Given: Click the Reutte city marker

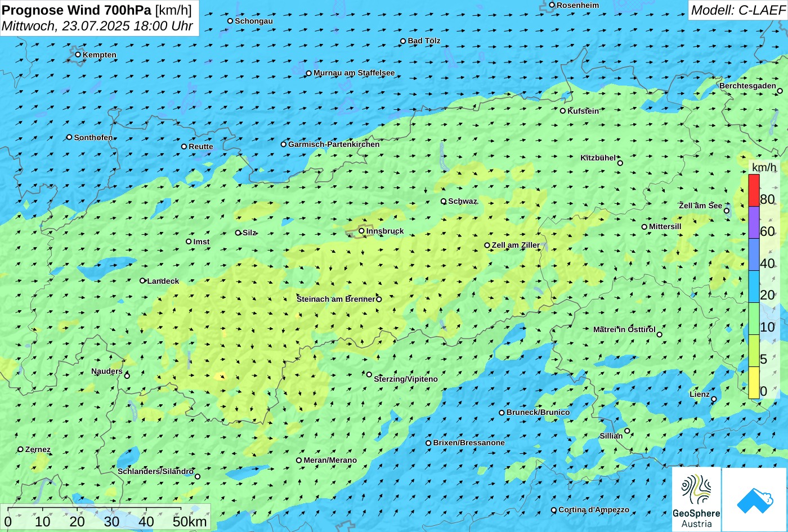Looking at the screenshot, I should (x=184, y=146).
